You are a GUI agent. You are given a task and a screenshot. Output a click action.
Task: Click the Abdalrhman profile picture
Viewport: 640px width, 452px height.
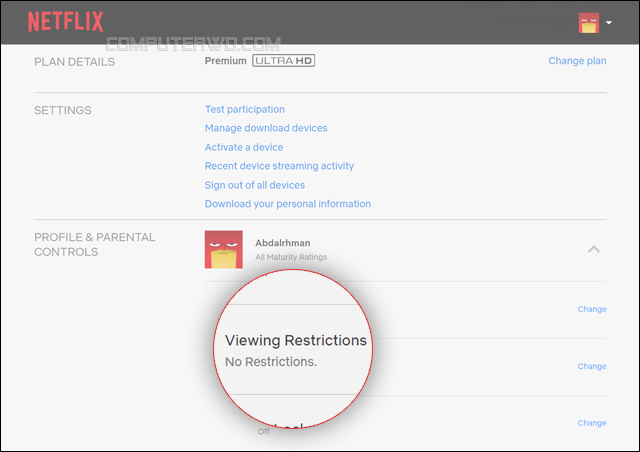pyautogui.click(x=224, y=249)
